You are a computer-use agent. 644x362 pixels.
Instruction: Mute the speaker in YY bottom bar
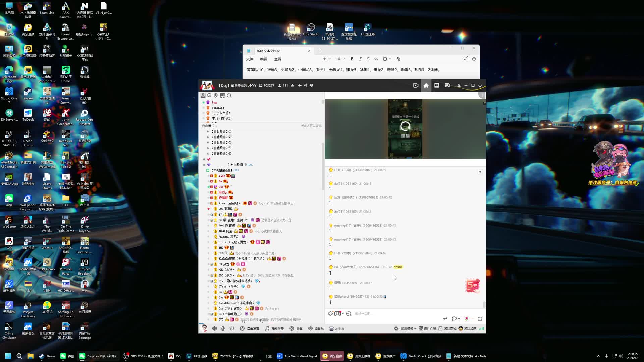point(214,328)
